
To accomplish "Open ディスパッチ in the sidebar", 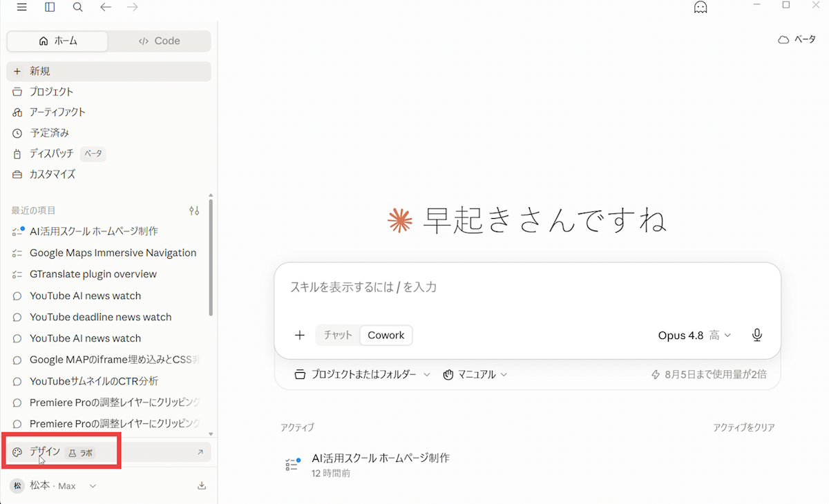I will click(x=109, y=154).
